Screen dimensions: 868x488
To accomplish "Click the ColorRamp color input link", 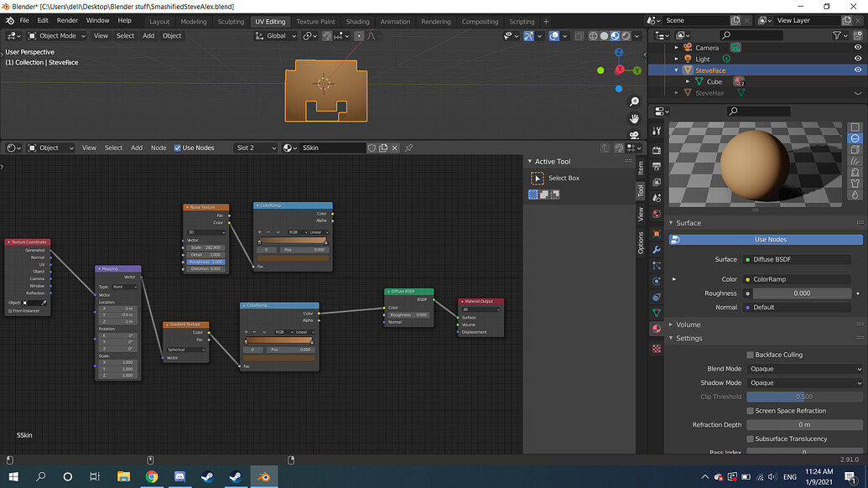I will click(797, 279).
